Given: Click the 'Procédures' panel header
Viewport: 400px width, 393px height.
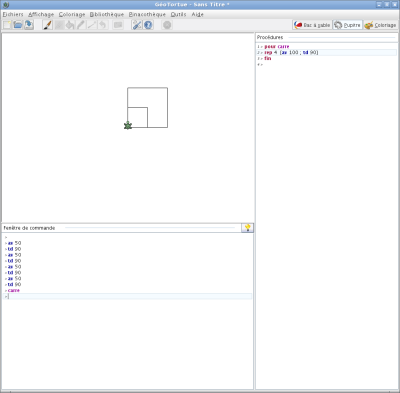Looking at the screenshot, I should [270, 37].
